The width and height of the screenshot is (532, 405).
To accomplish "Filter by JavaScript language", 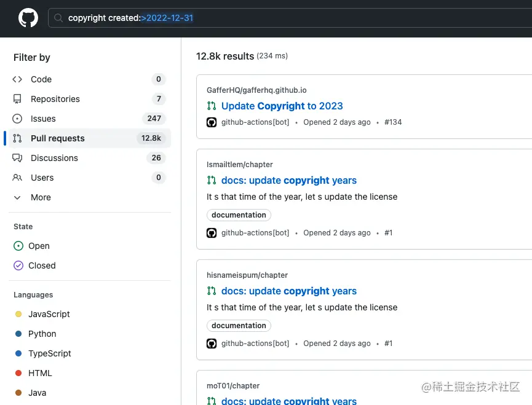I will pos(49,314).
